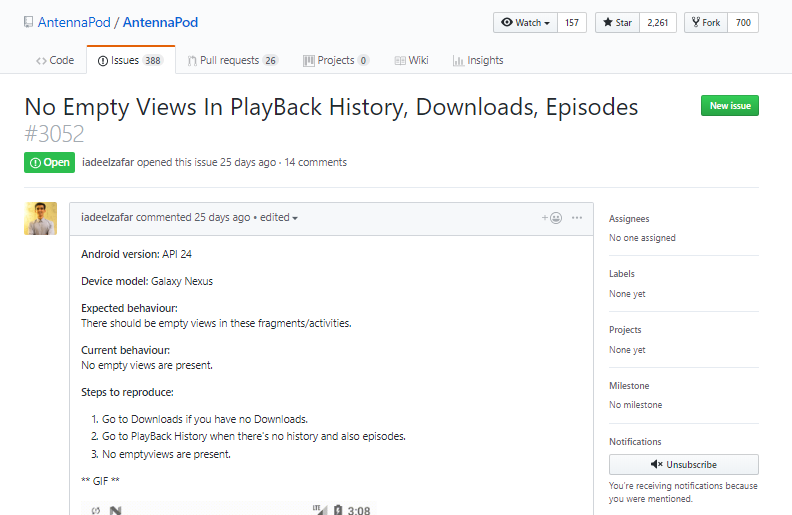Switch to the Code tab
The width and height of the screenshot is (792, 515).
coord(55,60)
